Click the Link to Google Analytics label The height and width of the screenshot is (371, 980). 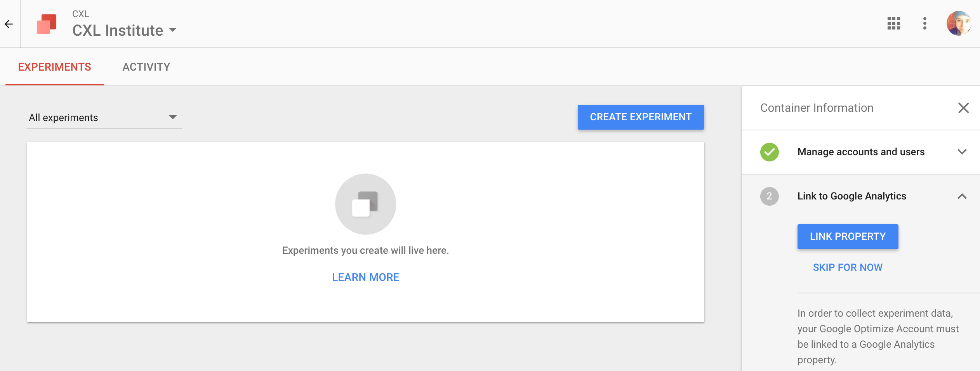click(851, 196)
